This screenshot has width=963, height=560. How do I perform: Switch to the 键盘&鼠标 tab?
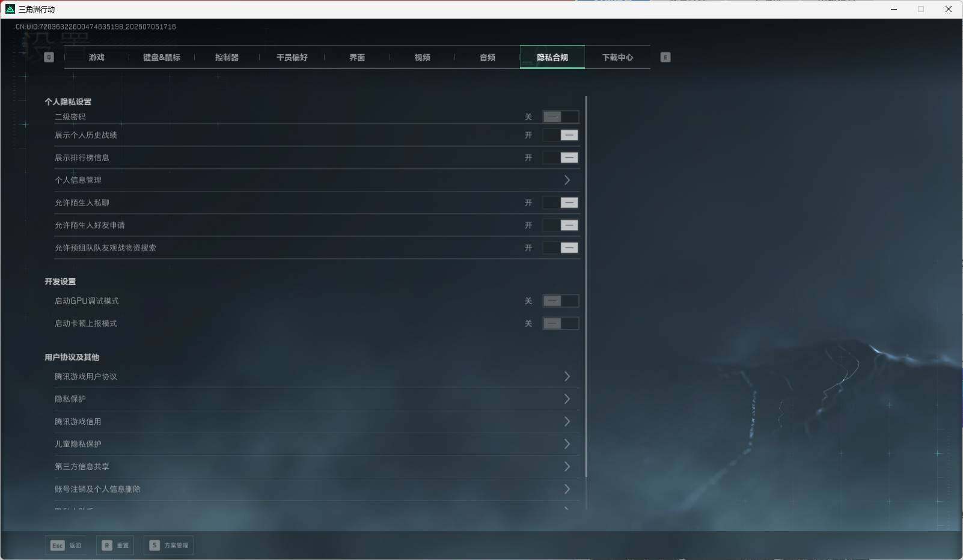[162, 57]
